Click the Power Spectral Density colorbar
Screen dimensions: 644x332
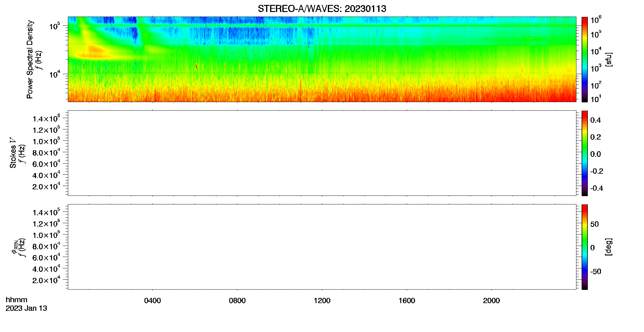coord(584,59)
